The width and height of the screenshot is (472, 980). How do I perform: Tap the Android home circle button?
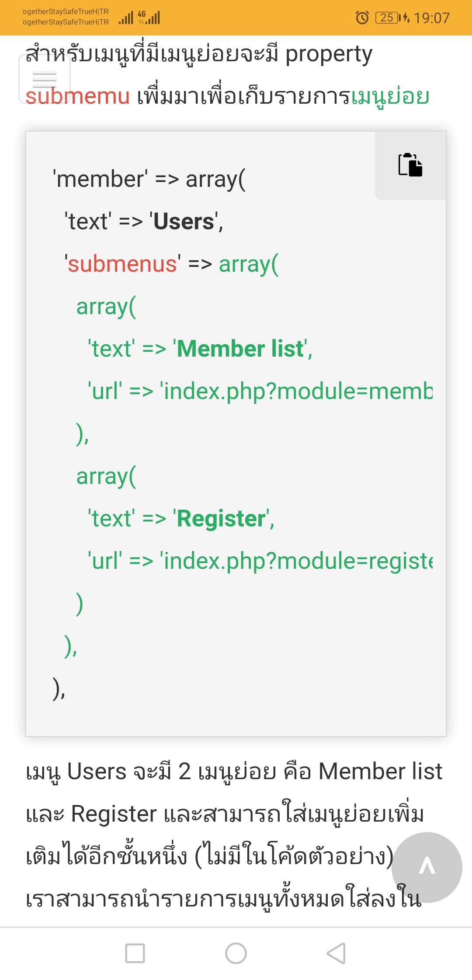[x=236, y=953]
